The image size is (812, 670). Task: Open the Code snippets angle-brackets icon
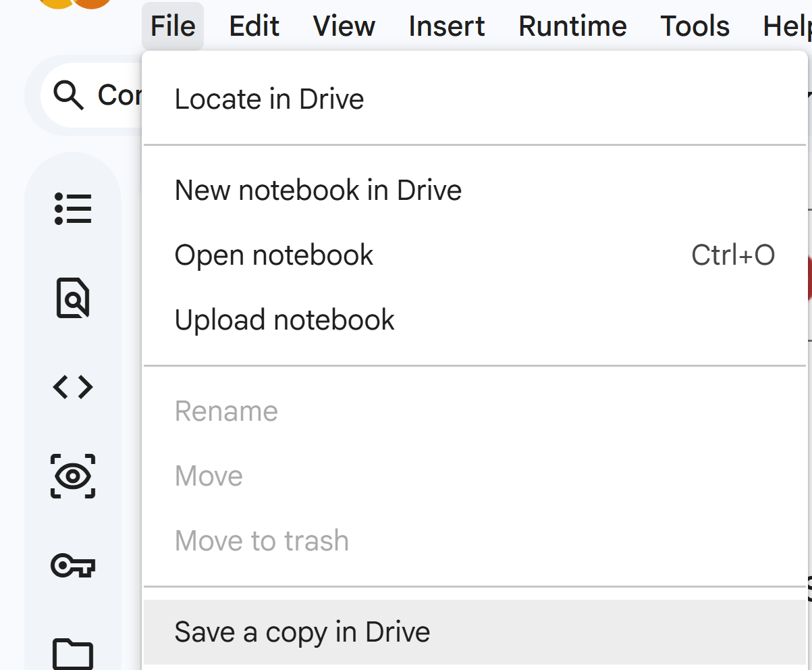click(x=73, y=387)
